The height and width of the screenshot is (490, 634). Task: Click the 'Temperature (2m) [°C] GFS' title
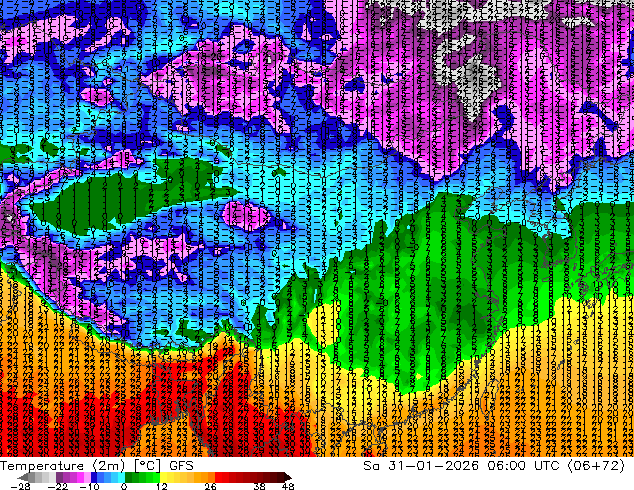[x=97, y=466]
